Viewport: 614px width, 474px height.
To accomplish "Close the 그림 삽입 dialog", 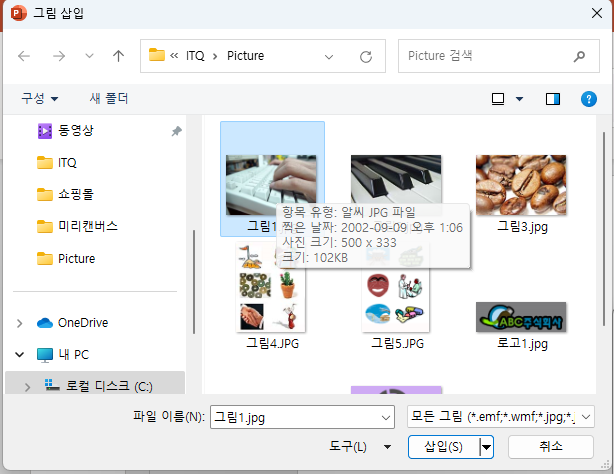I will (x=597, y=13).
